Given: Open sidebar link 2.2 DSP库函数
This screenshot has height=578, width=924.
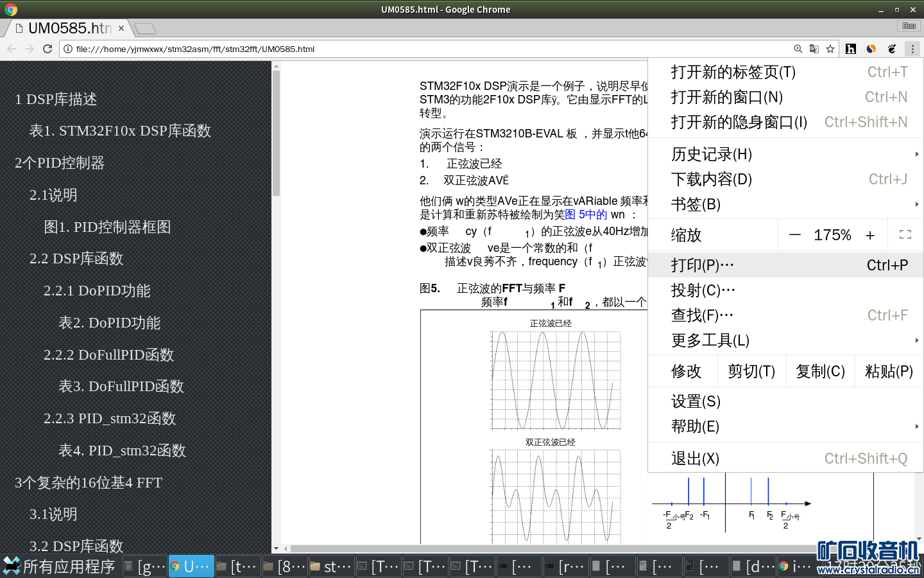Looking at the screenshot, I should click(76, 259).
